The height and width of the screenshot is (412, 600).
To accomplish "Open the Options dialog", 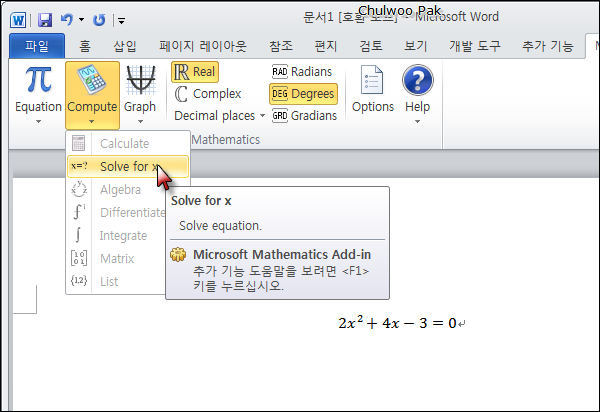I will click(x=373, y=90).
